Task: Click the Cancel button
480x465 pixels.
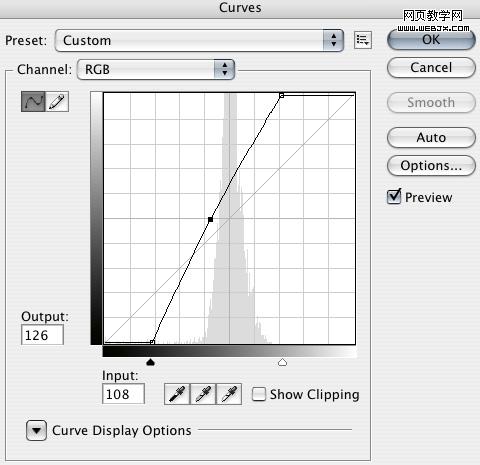Action: (431, 68)
